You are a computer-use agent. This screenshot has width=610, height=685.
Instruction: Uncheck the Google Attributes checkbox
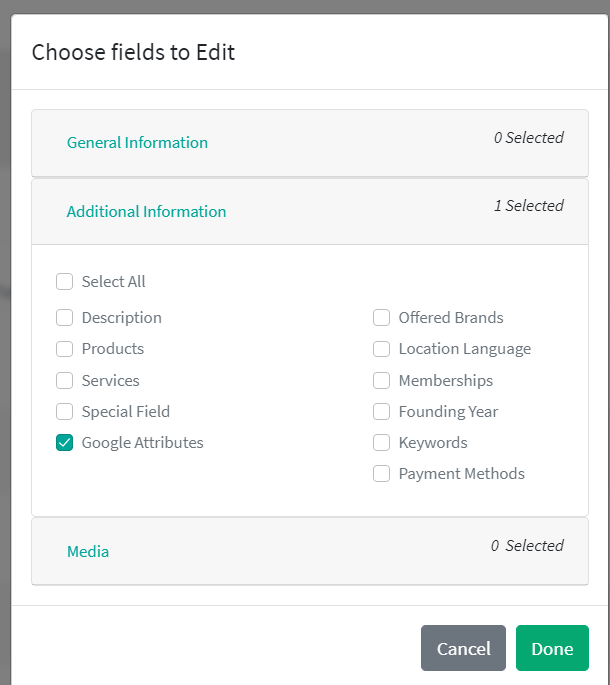65,443
